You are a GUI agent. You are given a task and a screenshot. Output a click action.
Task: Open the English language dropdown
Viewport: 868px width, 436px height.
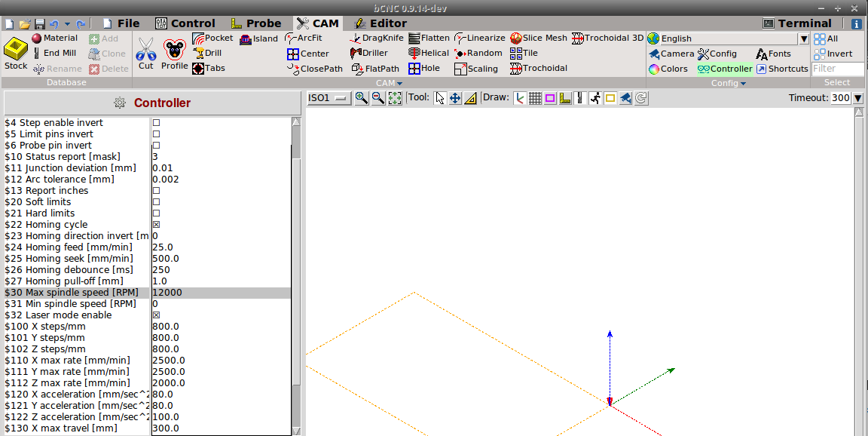(x=803, y=38)
